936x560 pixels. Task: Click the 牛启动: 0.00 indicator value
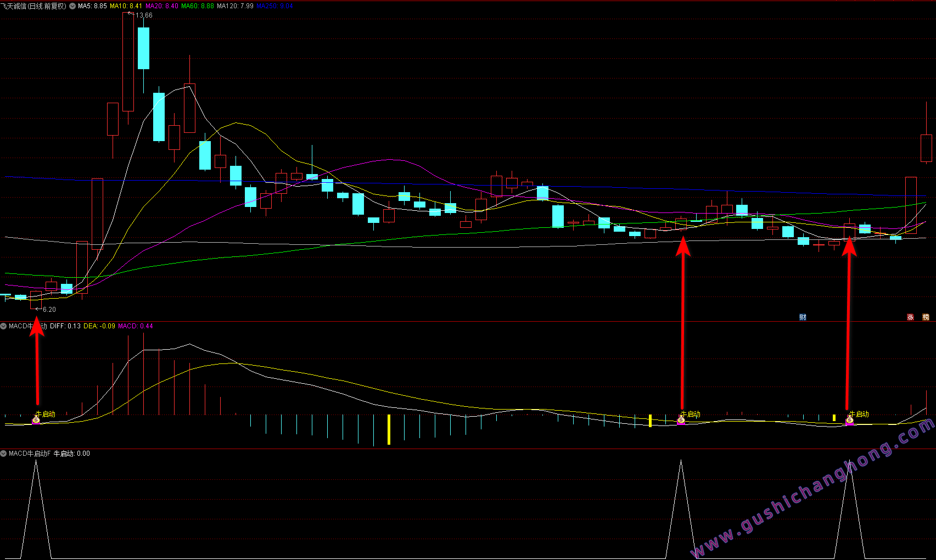(x=72, y=453)
